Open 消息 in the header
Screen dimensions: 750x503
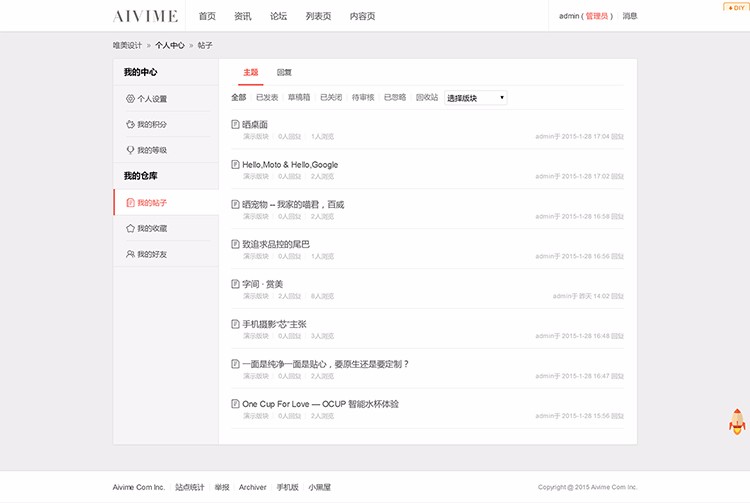(x=630, y=16)
